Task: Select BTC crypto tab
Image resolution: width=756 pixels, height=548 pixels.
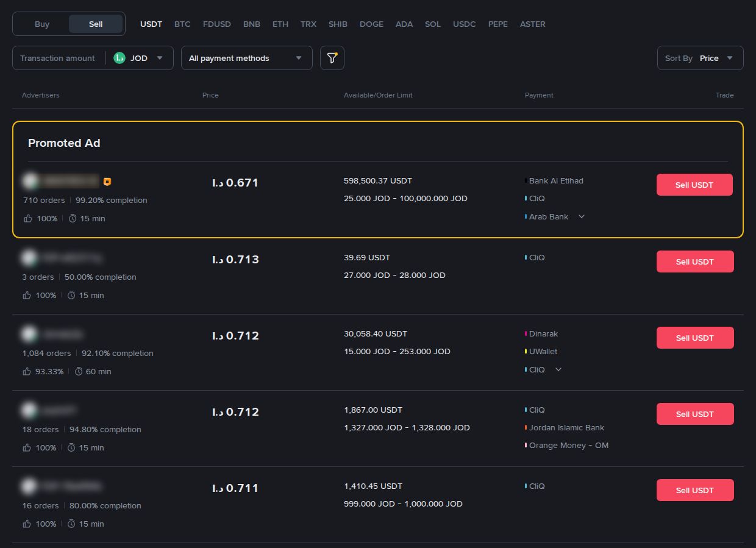Action: coord(182,24)
